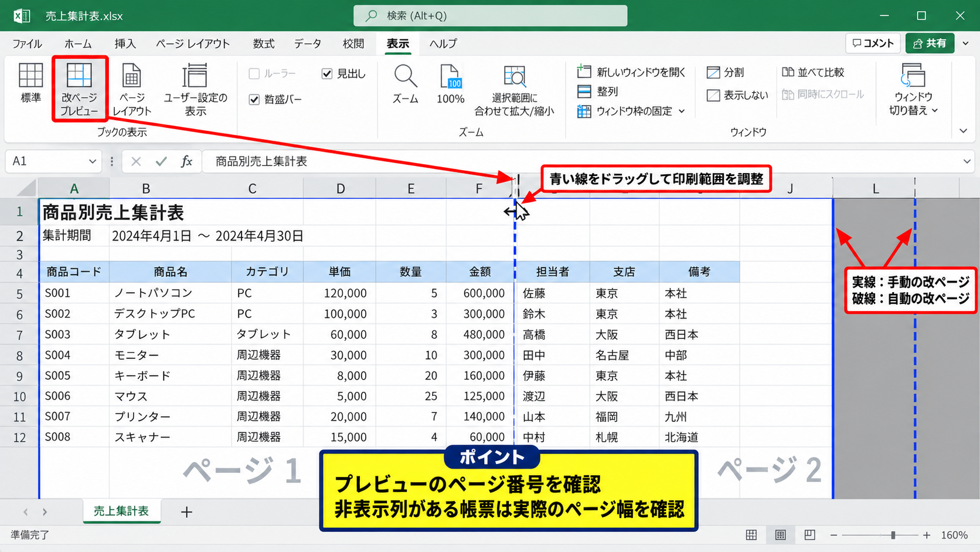This screenshot has width=980, height=552.
Task: Switch to the ページレイアウト ribbon tab
Action: click(x=193, y=44)
